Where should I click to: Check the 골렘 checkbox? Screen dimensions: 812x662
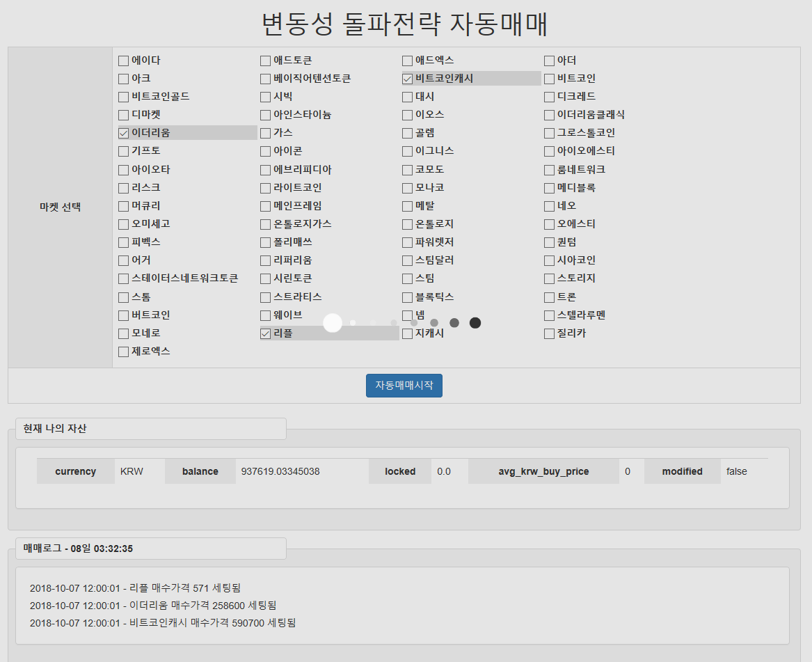[x=407, y=133]
